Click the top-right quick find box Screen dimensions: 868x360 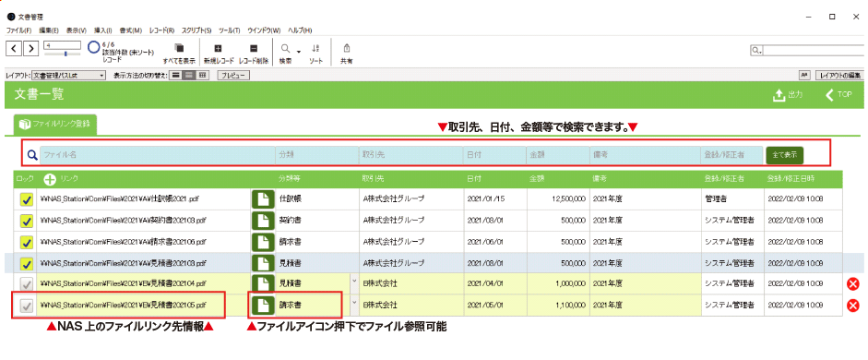pyautogui.click(x=814, y=51)
